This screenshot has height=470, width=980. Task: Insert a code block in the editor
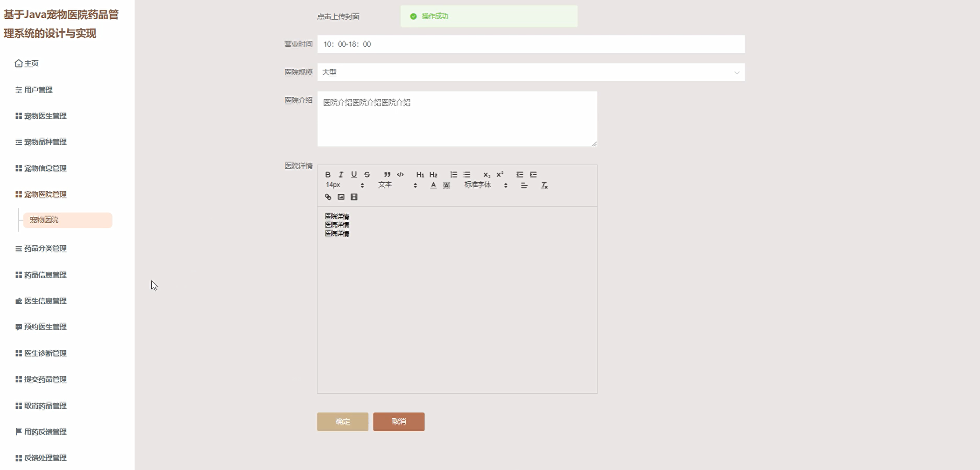[400, 175]
